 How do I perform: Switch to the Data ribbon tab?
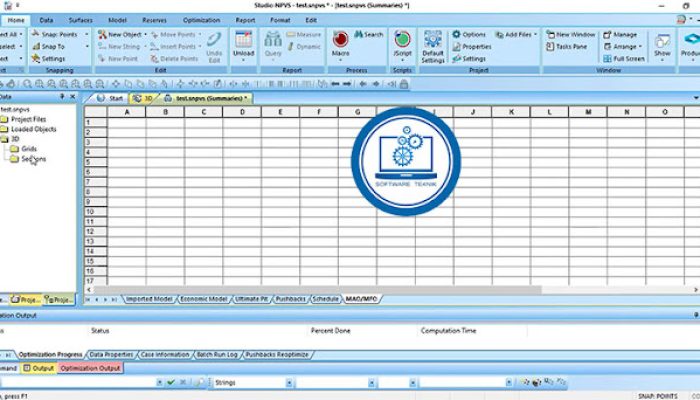46,20
